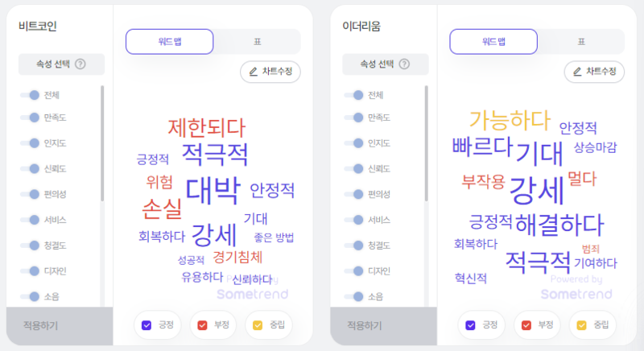Toggle the 만족도 switch in the 이더리움 panel
The width and height of the screenshot is (644, 351).
[353, 118]
